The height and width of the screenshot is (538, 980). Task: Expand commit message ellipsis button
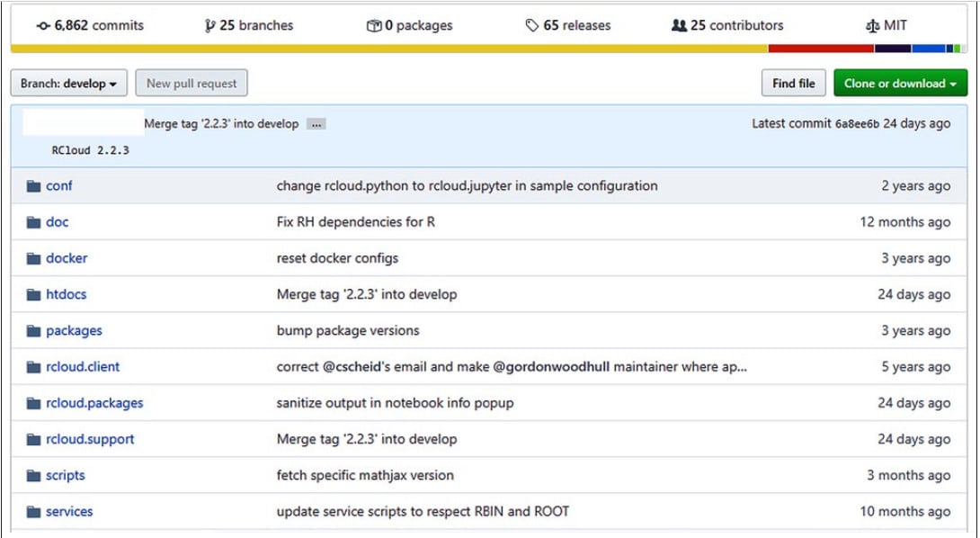316,124
